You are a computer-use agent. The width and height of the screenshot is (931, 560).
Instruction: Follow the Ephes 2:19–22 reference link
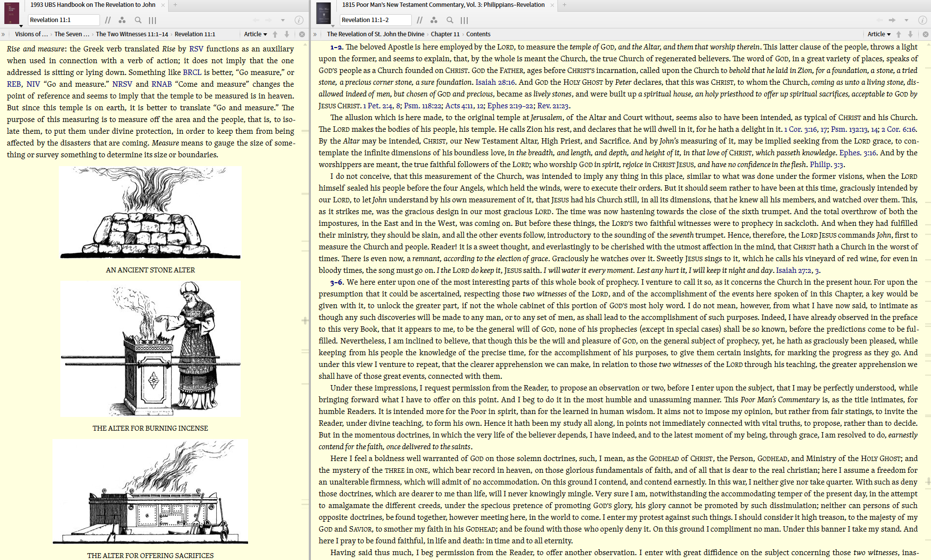pyautogui.click(x=510, y=106)
